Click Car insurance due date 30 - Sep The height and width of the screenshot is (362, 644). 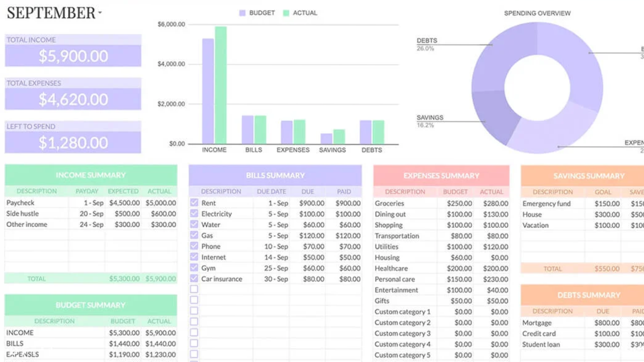click(x=276, y=279)
